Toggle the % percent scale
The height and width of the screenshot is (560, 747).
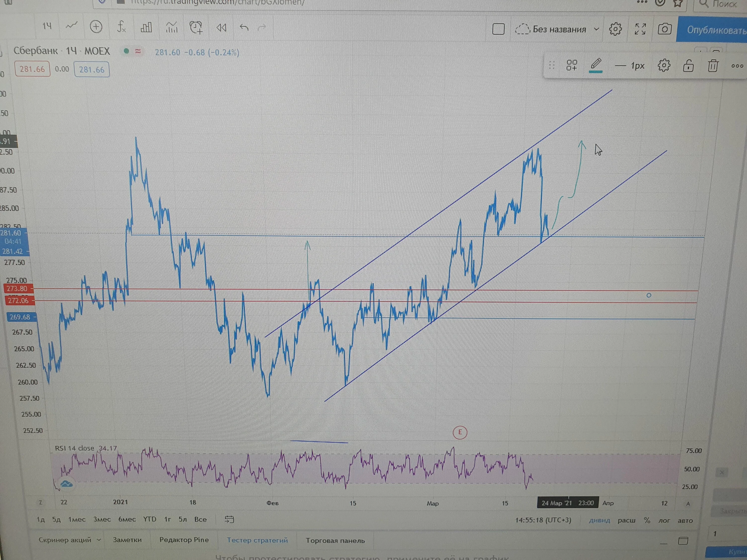pyautogui.click(x=647, y=520)
